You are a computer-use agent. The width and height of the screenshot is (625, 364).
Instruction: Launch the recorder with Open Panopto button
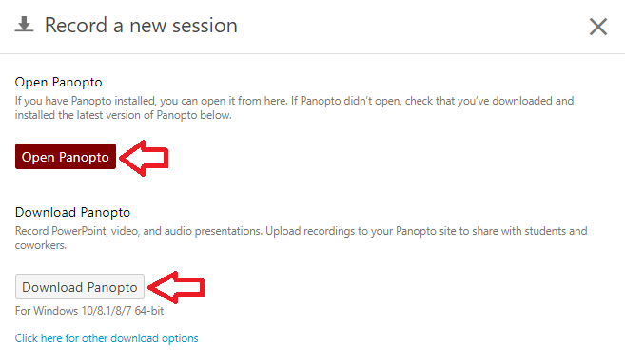tap(66, 157)
